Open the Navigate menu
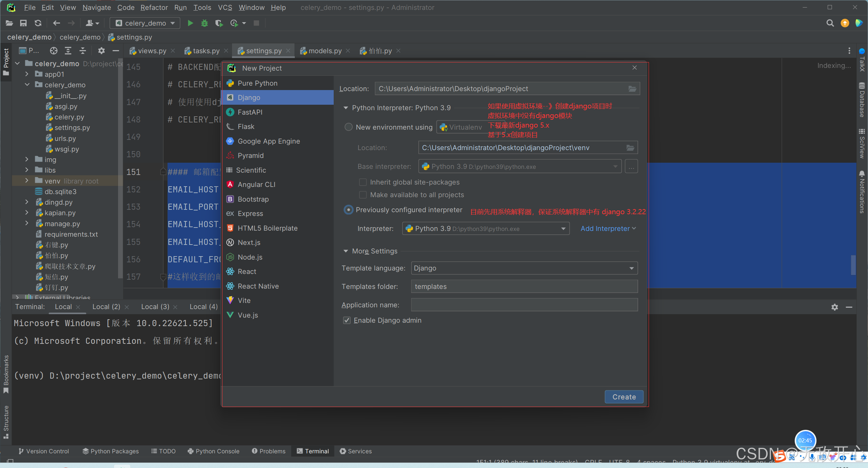 pyautogui.click(x=97, y=8)
